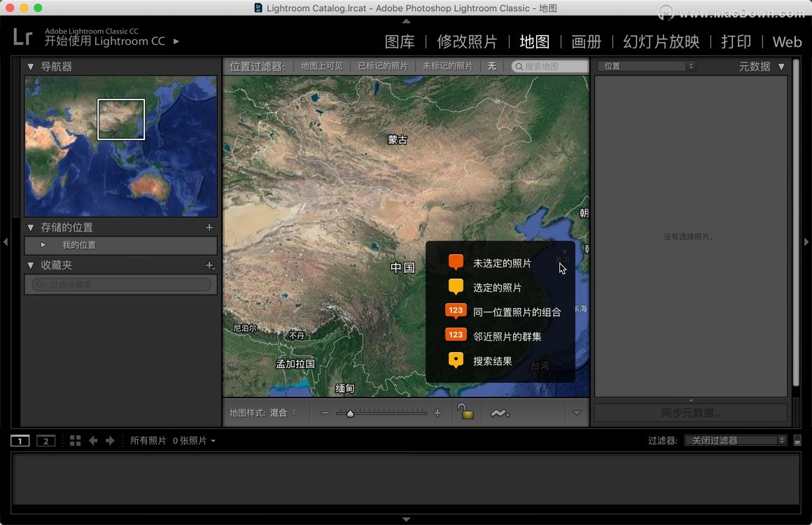This screenshot has height=525, width=812.
Task: Open the 地图样式 混合 dropdown
Action: (283, 412)
